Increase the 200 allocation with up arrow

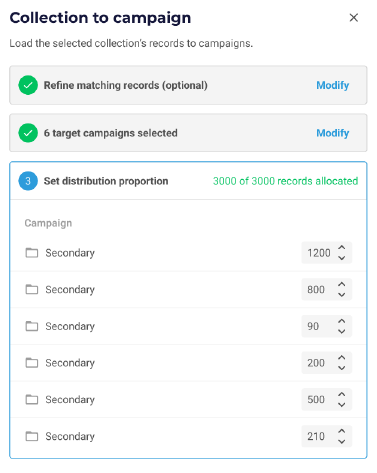click(341, 358)
